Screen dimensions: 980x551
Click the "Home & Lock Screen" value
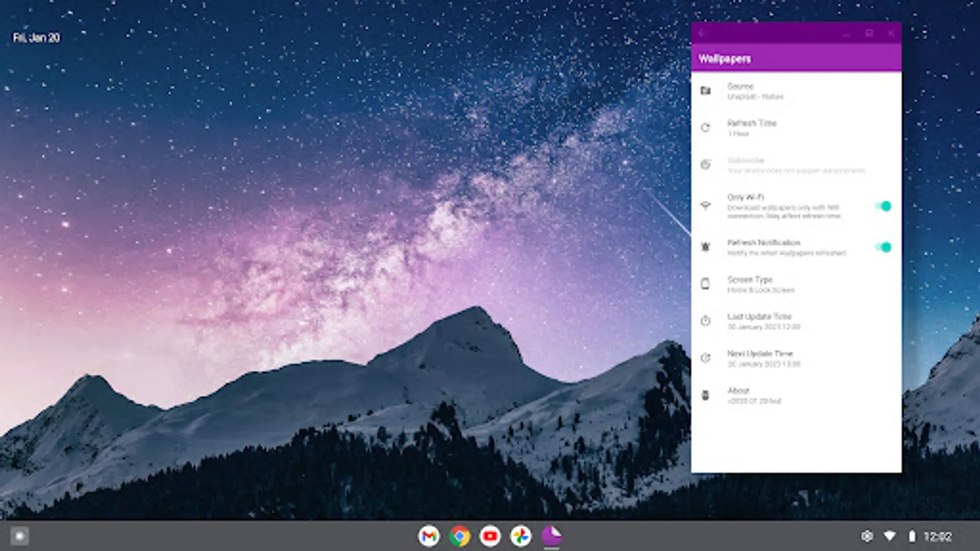pyautogui.click(x=761, y=290)
